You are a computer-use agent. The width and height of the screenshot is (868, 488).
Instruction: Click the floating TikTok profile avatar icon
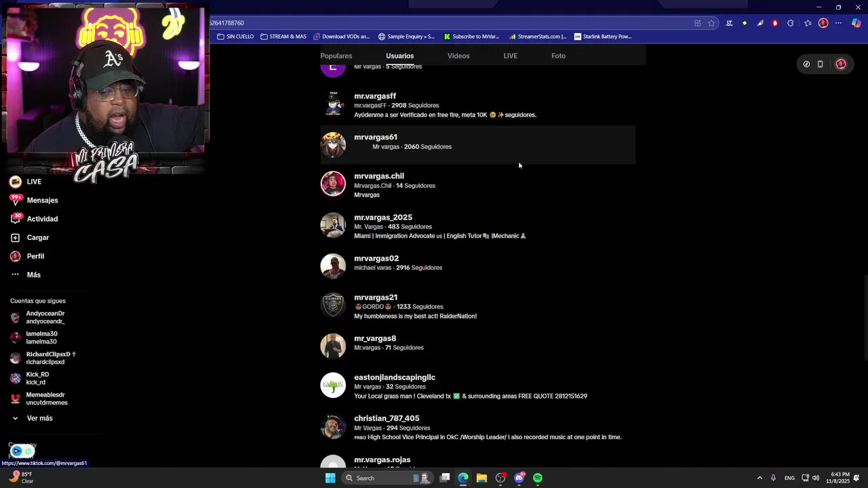click(841, 64)
